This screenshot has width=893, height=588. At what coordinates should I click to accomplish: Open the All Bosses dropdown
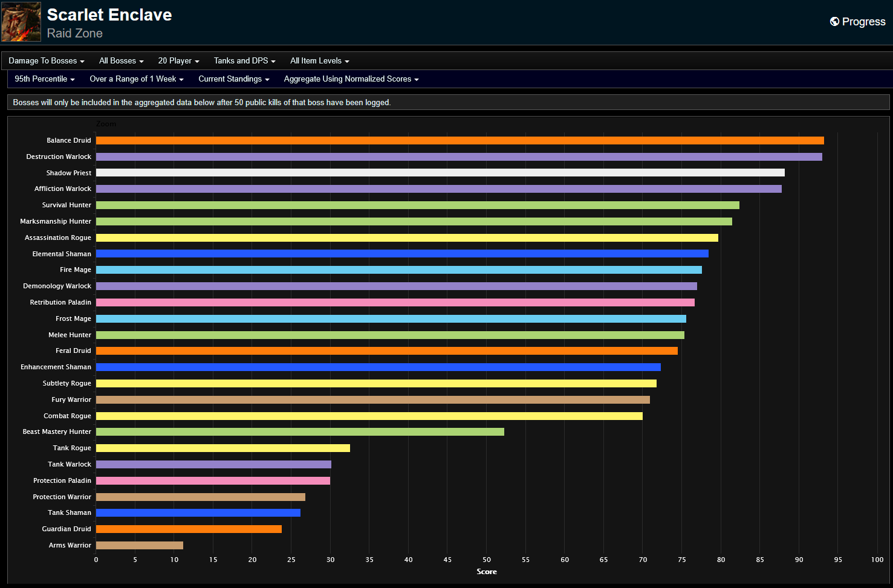coord(122,61)
